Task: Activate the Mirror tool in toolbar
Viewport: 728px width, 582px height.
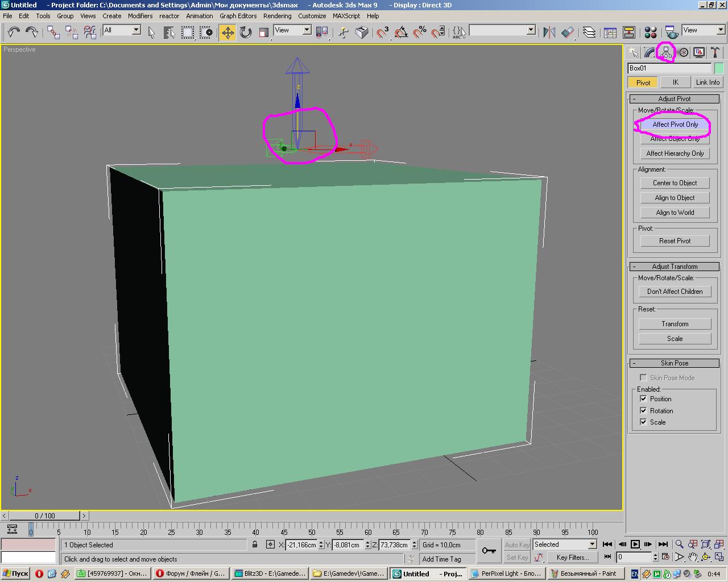Action: tap(549, 32)
